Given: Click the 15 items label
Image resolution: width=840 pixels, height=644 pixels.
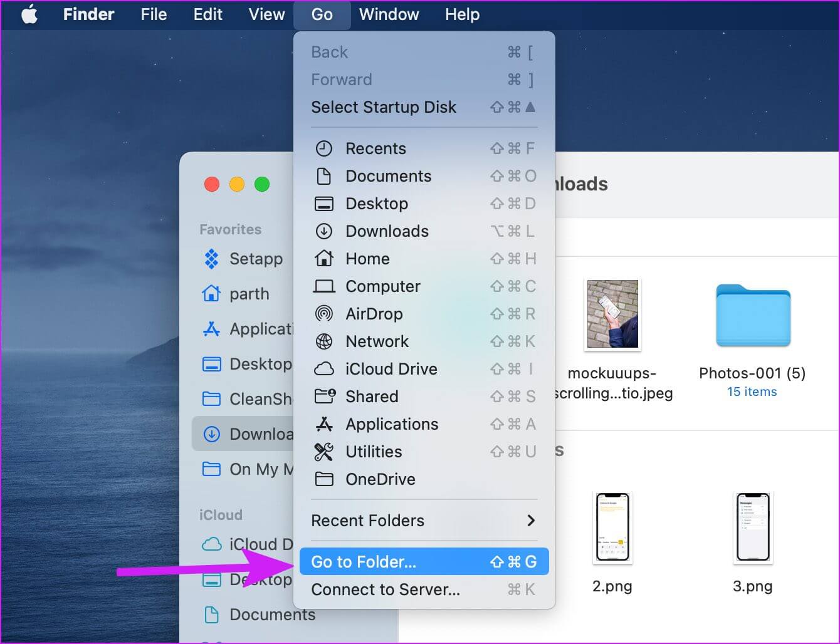Looking at the screenshot, I should point(752,392).
